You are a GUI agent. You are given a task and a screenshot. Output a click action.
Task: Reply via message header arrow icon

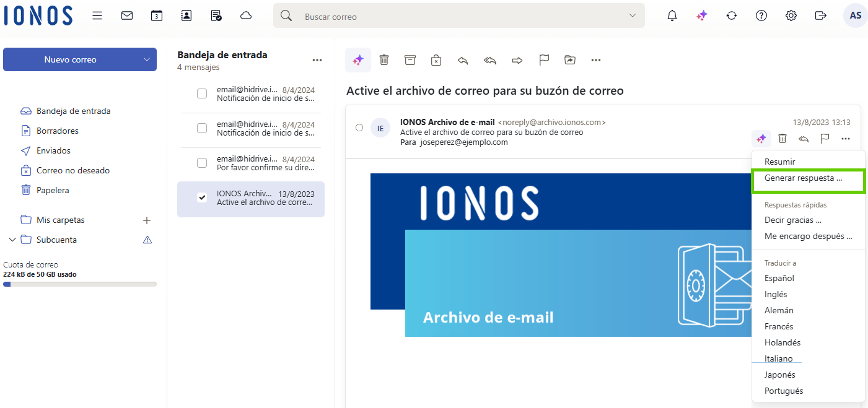tap(804, 139)
